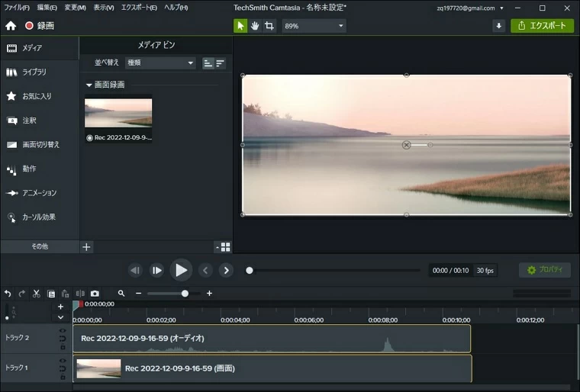
Task: Switch to the メディア tab
Action: [40, 48]
